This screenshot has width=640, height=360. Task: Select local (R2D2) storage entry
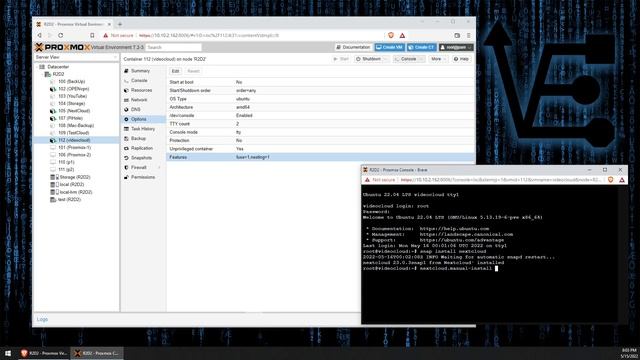[72, 184]
